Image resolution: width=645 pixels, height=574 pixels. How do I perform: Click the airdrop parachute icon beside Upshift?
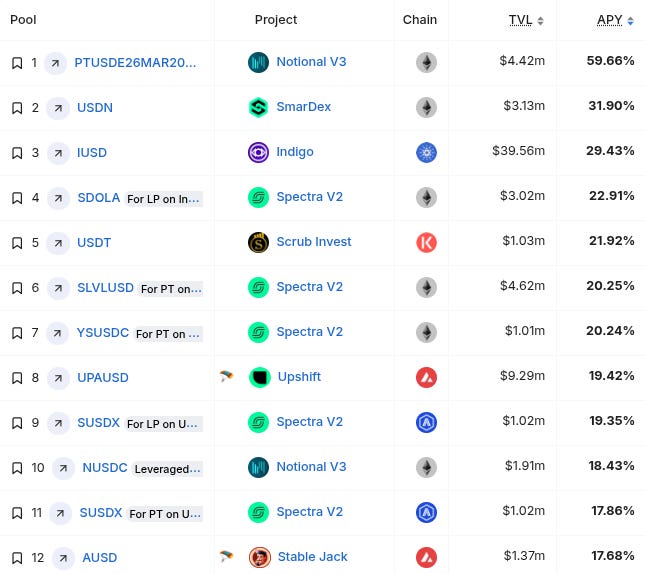[x=226, y=376]
